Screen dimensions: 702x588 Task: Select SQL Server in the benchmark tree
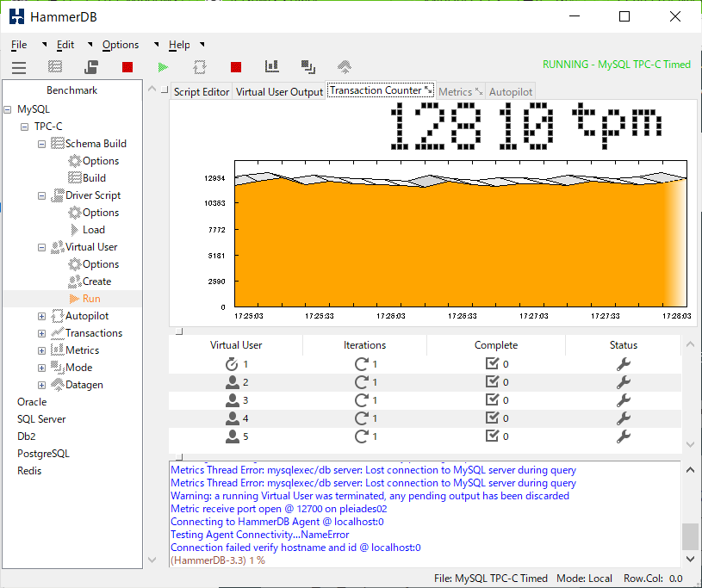pyautogui.click(x=41, y=419)
